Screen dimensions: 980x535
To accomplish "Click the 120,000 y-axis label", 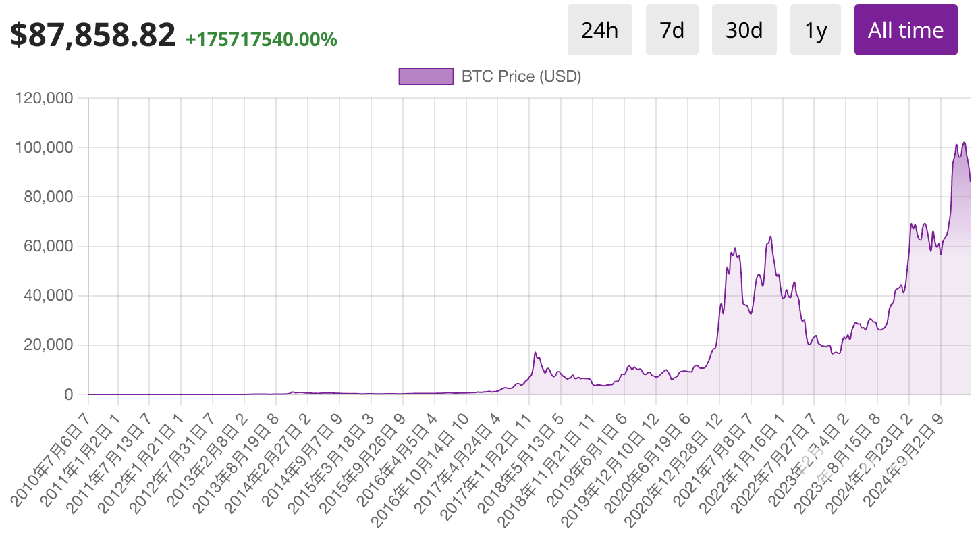I will pyautogui.click(x=44, y=99).
